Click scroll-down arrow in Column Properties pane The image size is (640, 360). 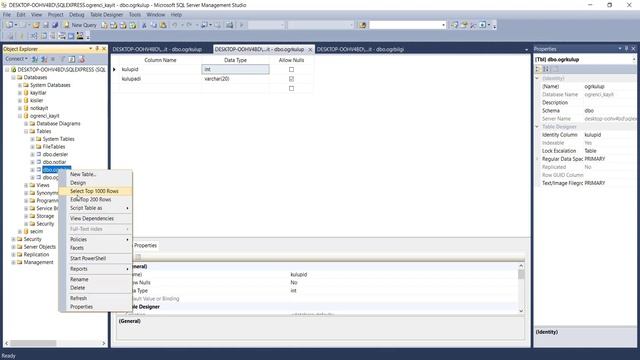(x=521, y=311)
